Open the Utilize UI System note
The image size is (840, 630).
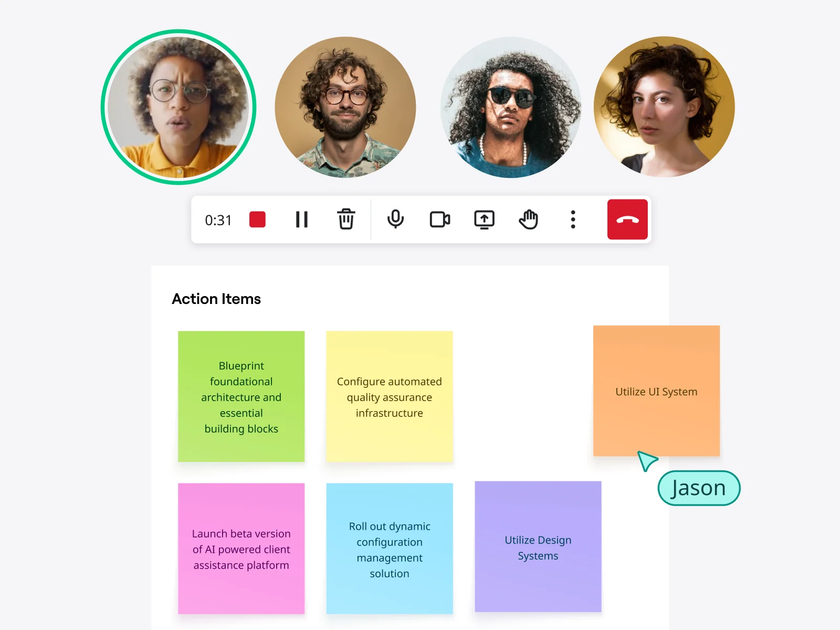coord(656,392)
